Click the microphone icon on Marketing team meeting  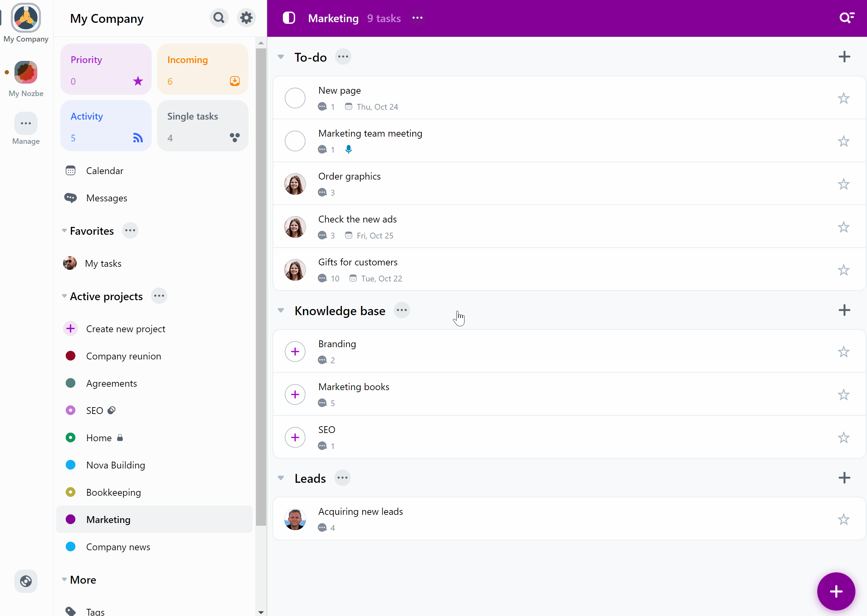[x=349, y=149]
